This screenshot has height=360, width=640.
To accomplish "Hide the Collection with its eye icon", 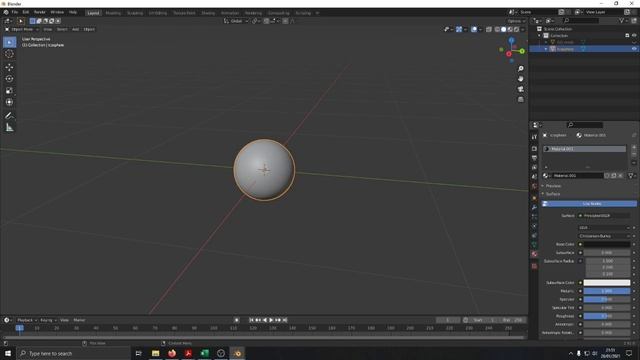I will (x=634, y=36).
